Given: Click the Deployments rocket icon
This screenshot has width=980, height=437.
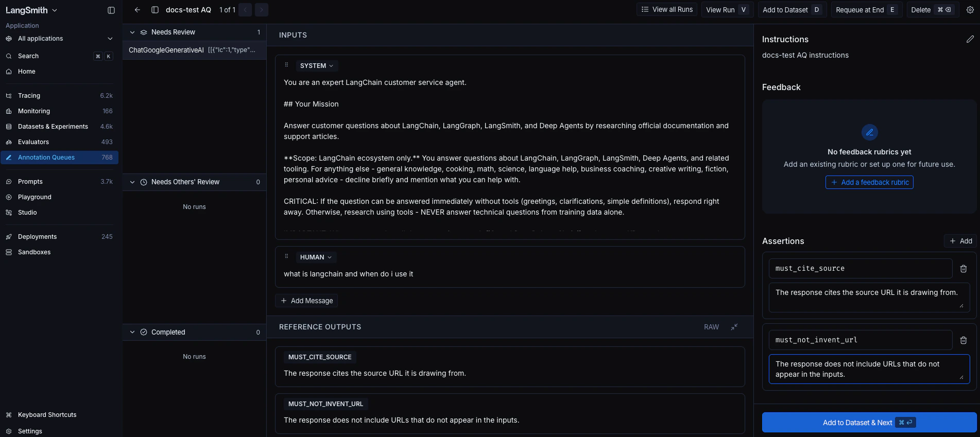Looking at the screenshot, I should [x=9, y=237].
